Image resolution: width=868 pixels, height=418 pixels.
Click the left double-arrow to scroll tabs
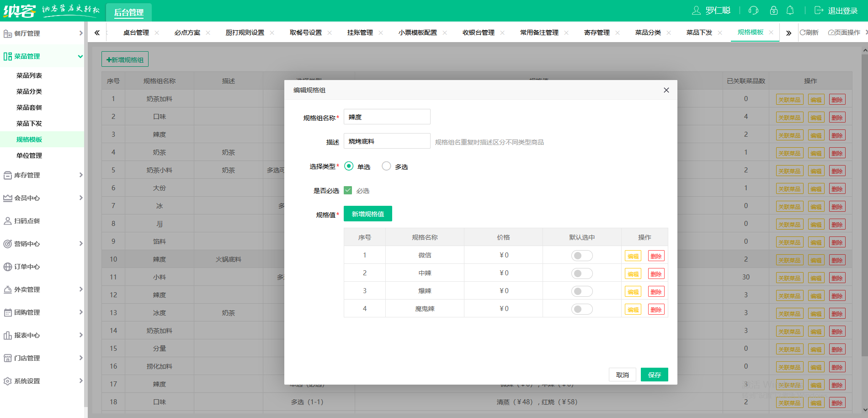[97, 32]
